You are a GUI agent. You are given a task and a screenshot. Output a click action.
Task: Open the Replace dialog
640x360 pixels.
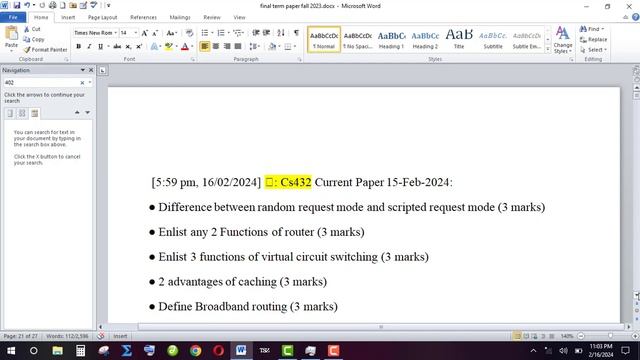click(x=593, y=39)
